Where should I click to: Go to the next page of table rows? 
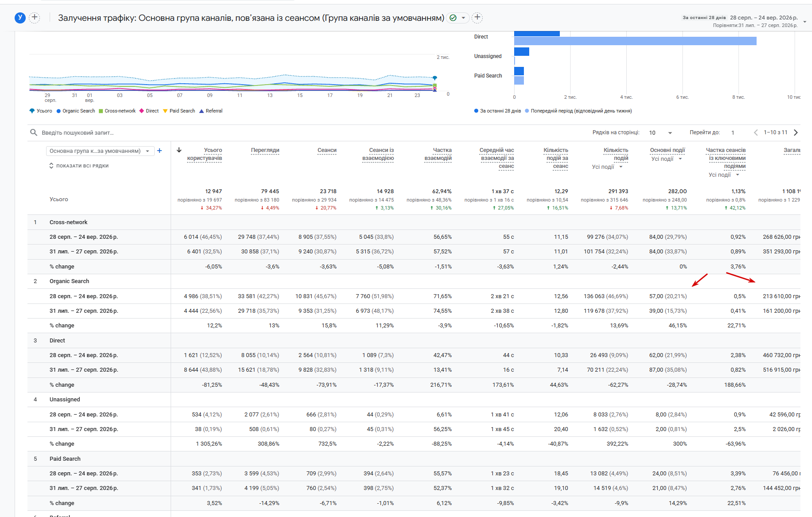point(796,132)
